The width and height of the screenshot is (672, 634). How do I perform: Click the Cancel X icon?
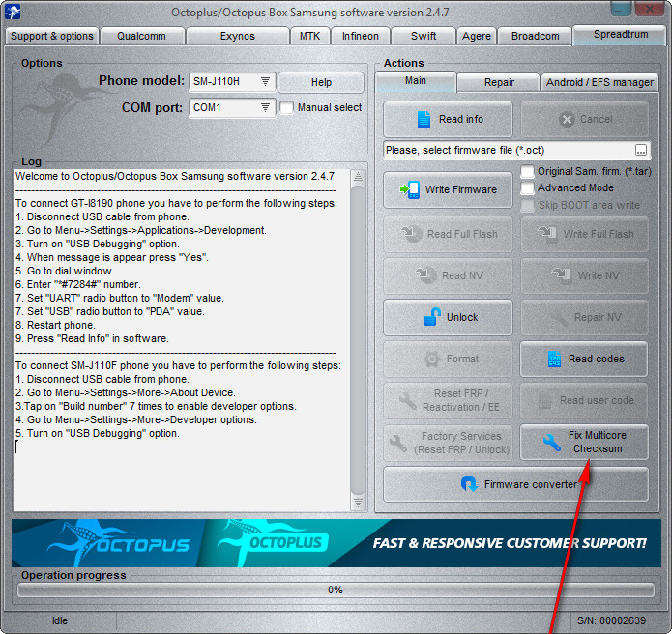coord(567,120)
